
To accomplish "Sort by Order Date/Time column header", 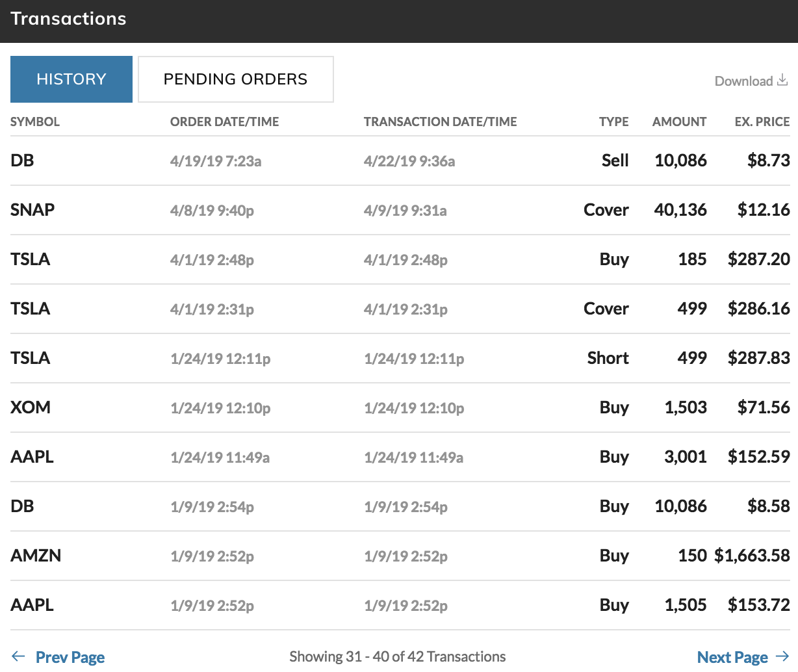I will pos(224,122).
